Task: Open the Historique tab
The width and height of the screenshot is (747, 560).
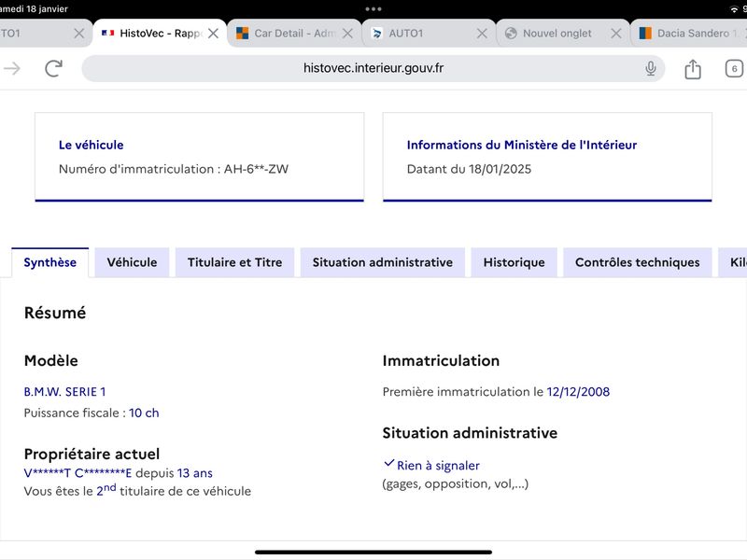Action: click(x=514, y=262)
